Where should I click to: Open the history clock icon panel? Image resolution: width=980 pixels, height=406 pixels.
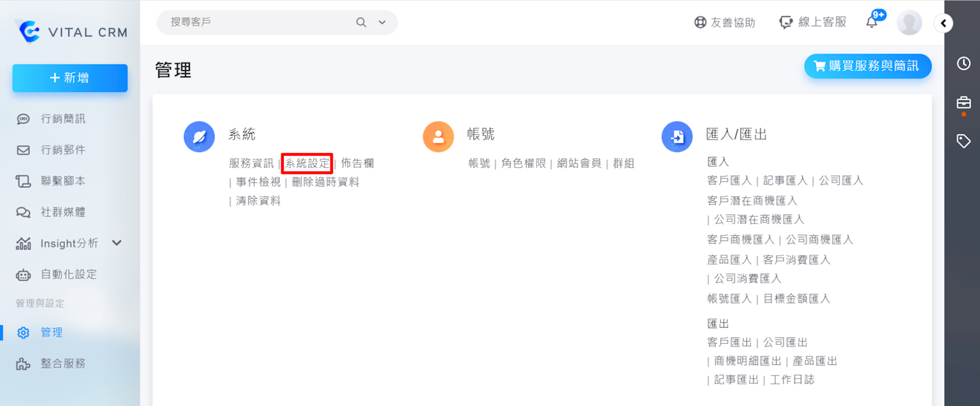tap(963, 64)
